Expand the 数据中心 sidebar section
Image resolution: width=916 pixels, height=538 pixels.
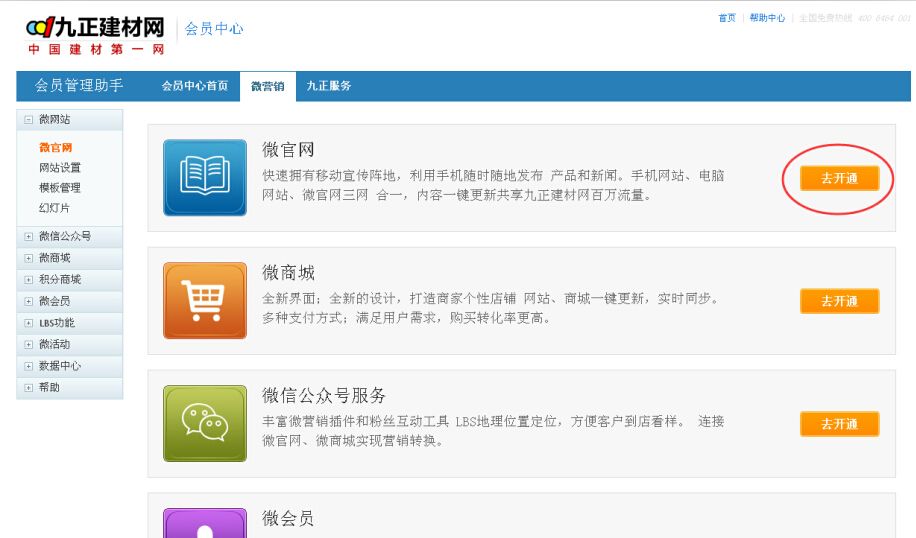(x=28, y=366)
